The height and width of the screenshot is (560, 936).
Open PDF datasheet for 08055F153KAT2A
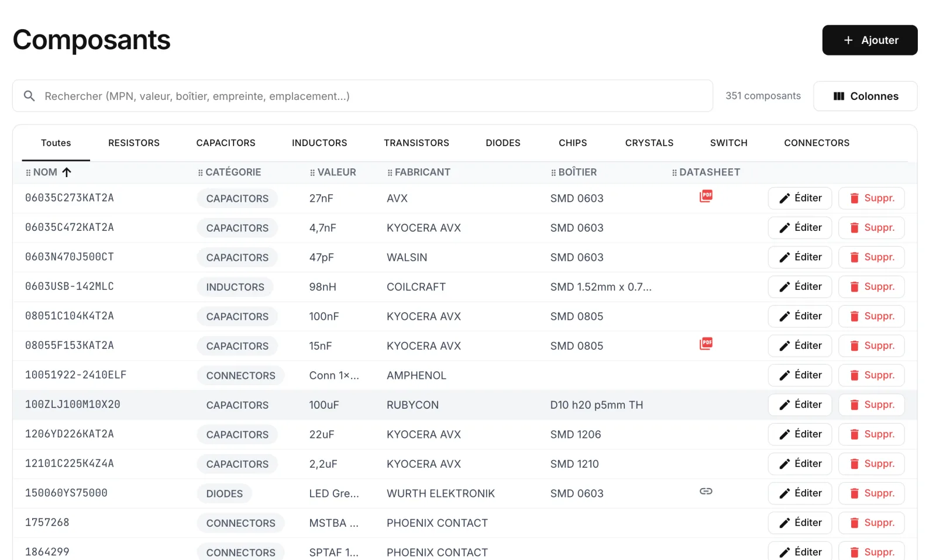point(706,344)
